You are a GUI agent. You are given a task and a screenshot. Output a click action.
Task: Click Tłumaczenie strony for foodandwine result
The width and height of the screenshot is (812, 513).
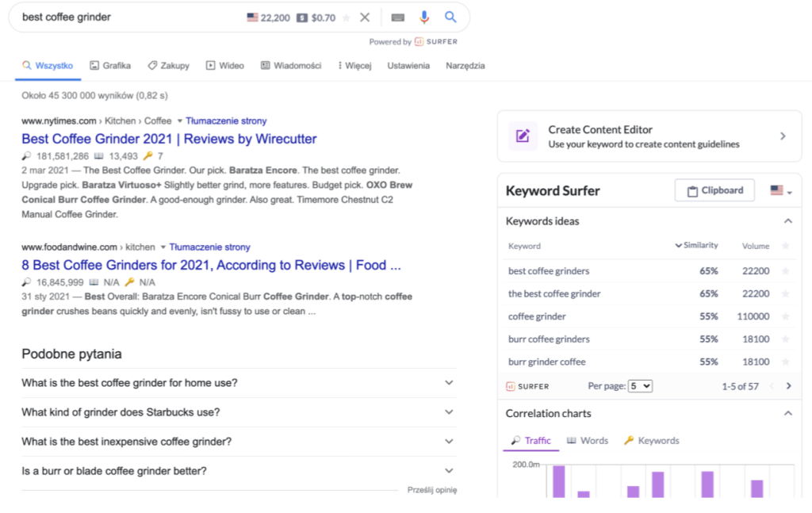click(x=209, y=247)
